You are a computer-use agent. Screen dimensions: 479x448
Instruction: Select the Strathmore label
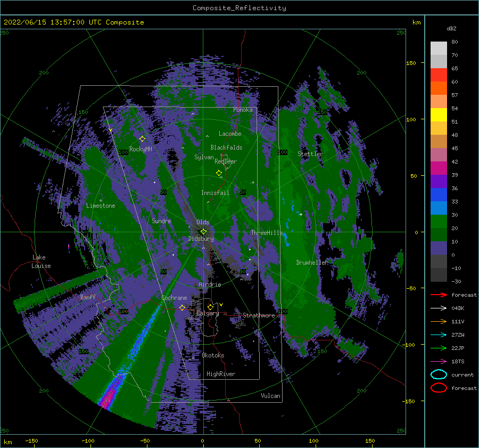coord(259,315)
